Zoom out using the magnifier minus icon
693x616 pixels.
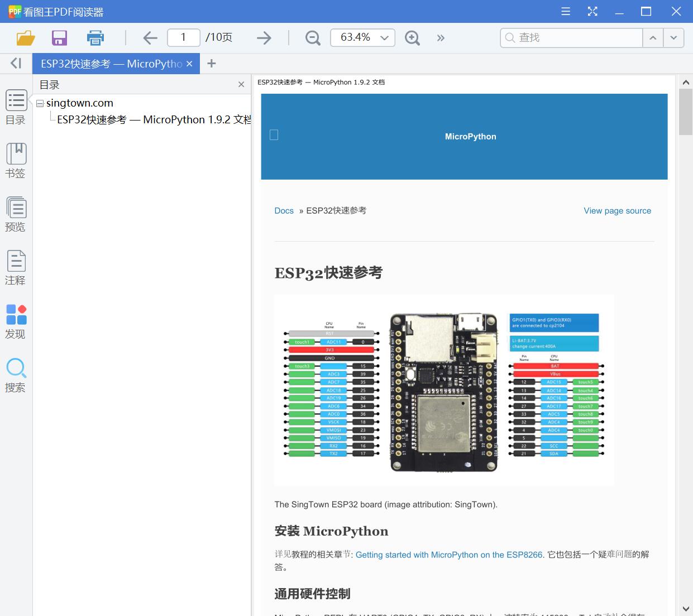[312, 38]
